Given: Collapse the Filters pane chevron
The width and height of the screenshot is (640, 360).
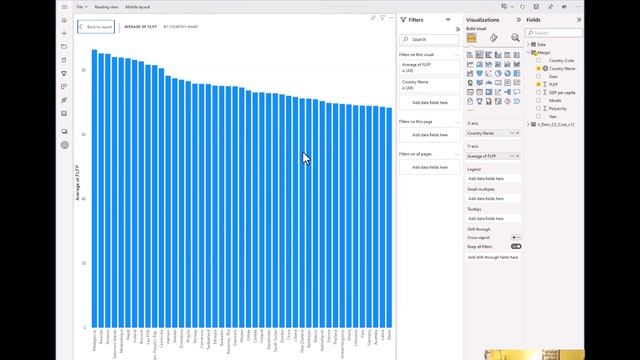Looking at the screenshot, I should (458, 29).
